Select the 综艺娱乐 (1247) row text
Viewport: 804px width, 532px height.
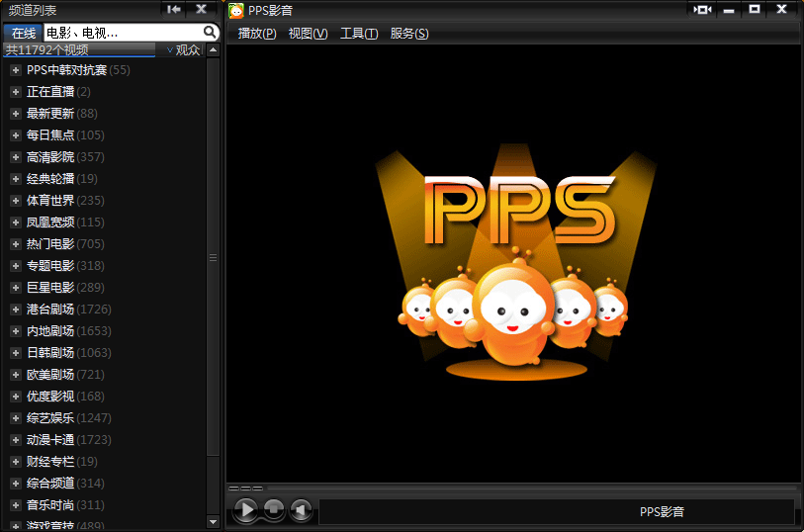(x=68, y=418)
